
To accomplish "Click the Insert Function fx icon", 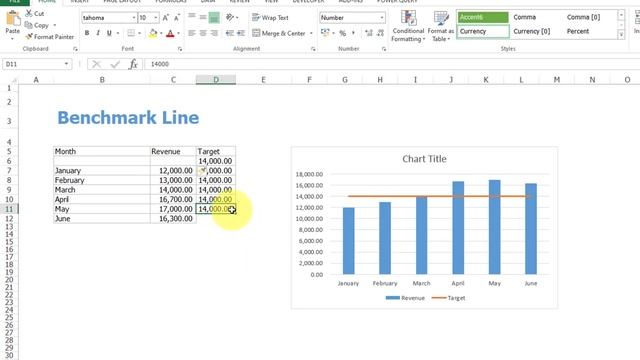I will point(133,64).
